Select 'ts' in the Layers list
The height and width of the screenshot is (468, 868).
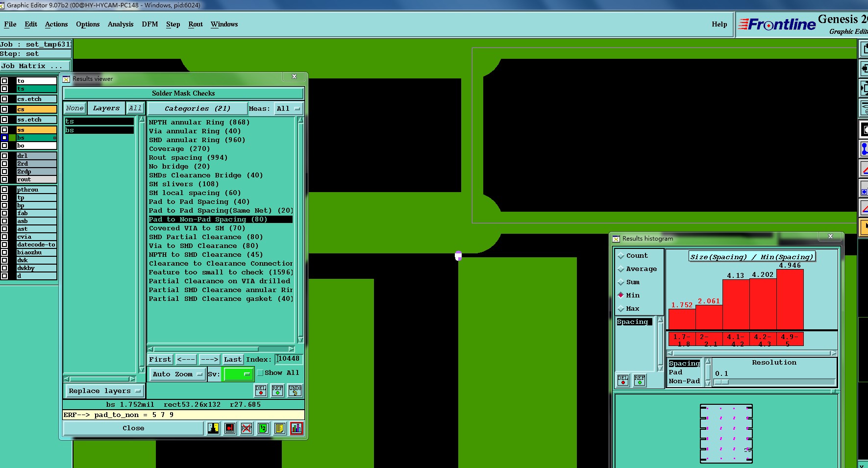click(x=99, y=122)
